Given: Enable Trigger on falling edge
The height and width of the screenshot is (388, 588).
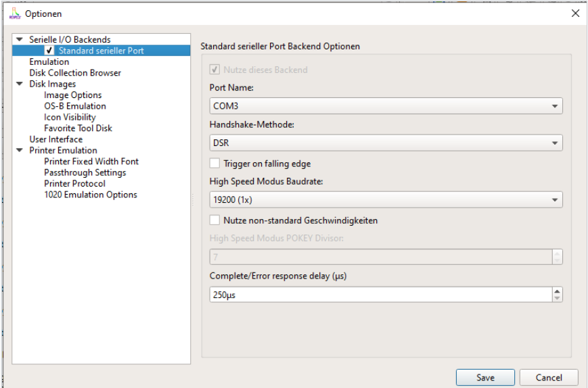Looking at the screenshot, I should click(x=214, y=164).
